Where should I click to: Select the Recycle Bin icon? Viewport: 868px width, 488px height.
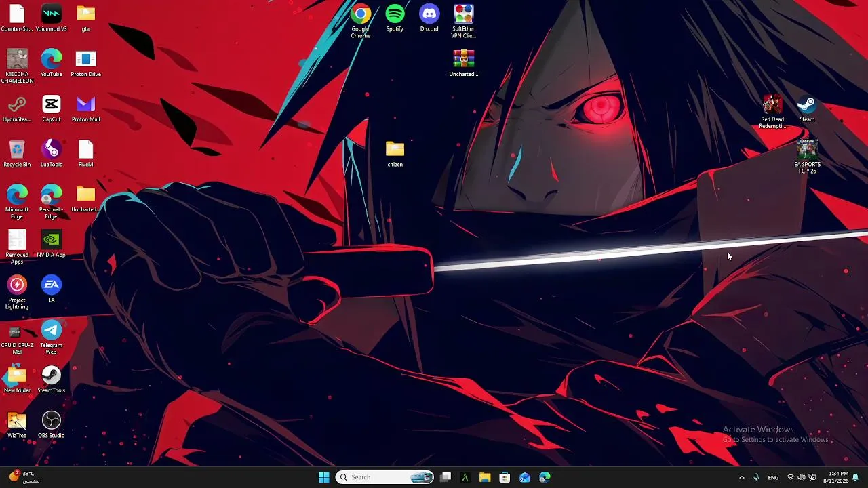pos(17,154)
